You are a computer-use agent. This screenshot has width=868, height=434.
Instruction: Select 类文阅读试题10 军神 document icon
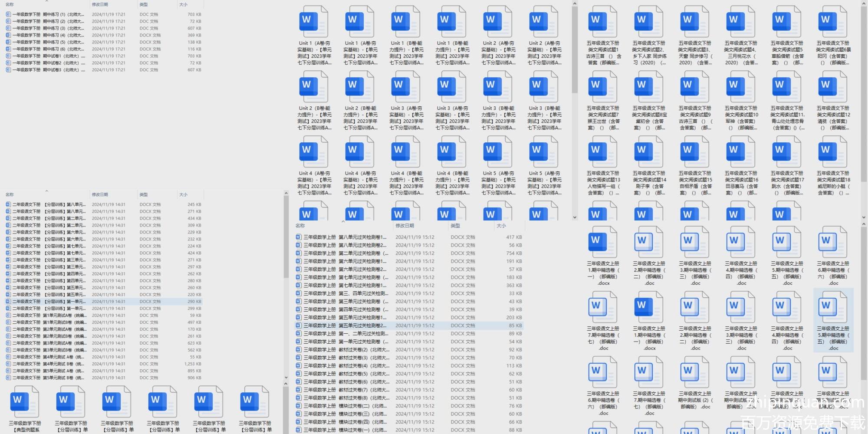click(741, 87)
